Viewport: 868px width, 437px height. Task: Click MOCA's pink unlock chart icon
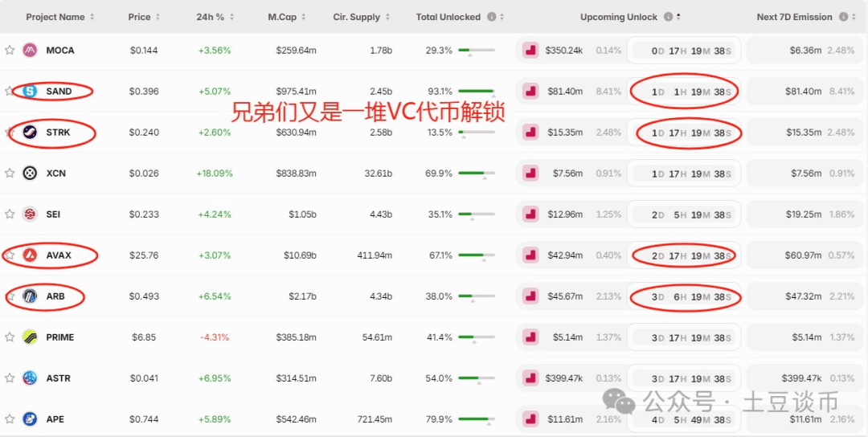click(530, 51)
